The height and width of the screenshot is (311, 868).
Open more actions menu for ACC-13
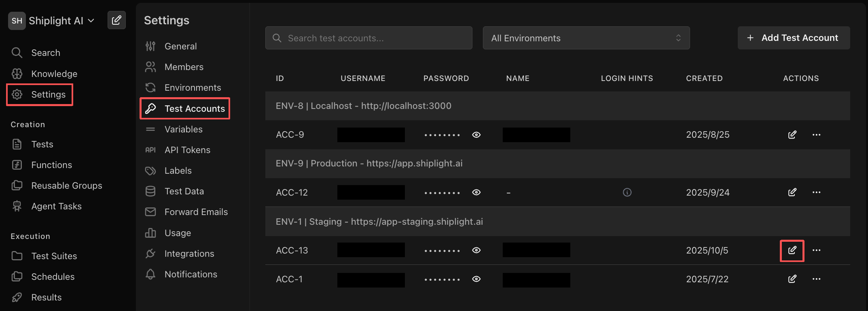point(817,250)
